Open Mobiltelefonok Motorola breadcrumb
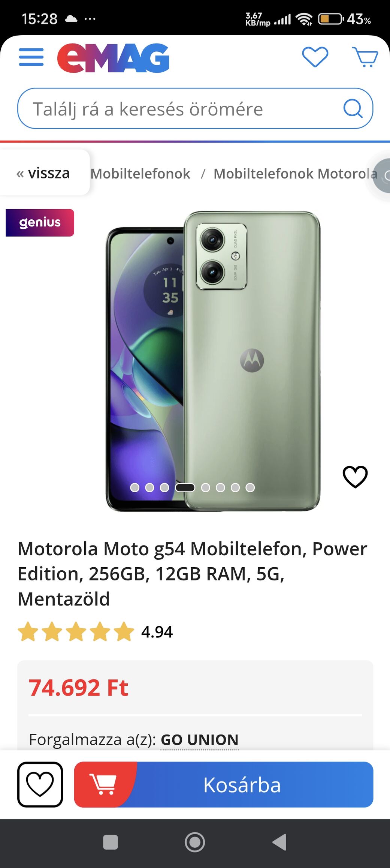The width and height of the screenshot is (390, 868). (x=295, y=174)
